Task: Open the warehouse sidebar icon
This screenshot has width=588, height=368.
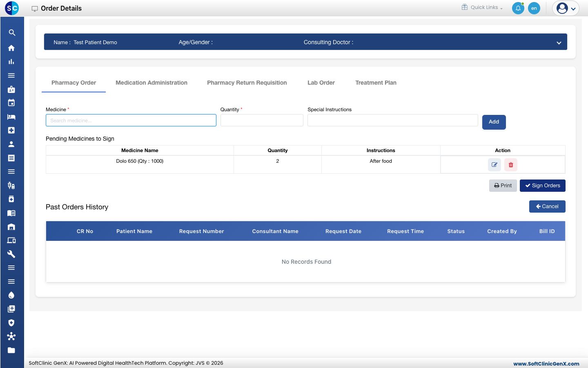Action: [x=11, y=227]
